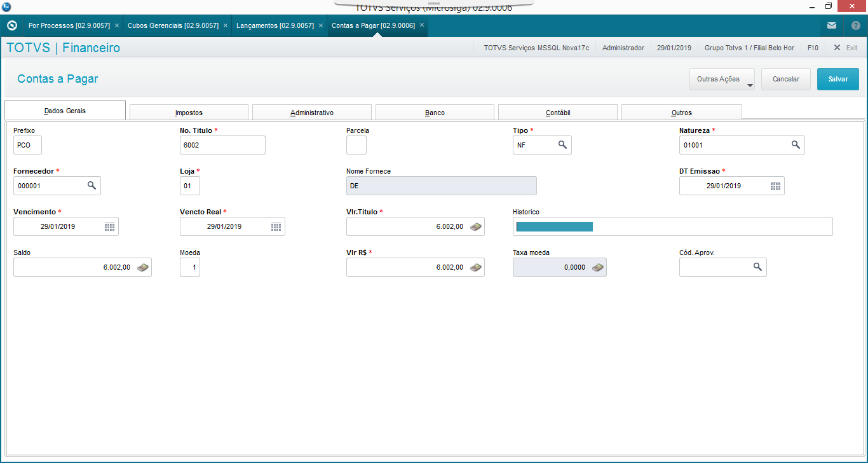Viewport: 868px width, 463px height.
Task: Open the Contábil tab
Action: (558, 112)
